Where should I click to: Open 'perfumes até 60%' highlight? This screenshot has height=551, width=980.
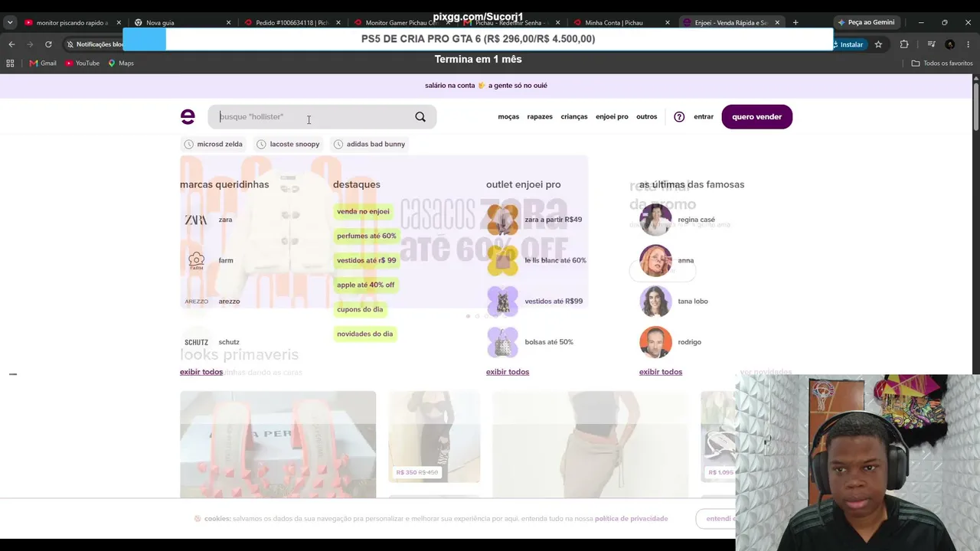point(367,236)
